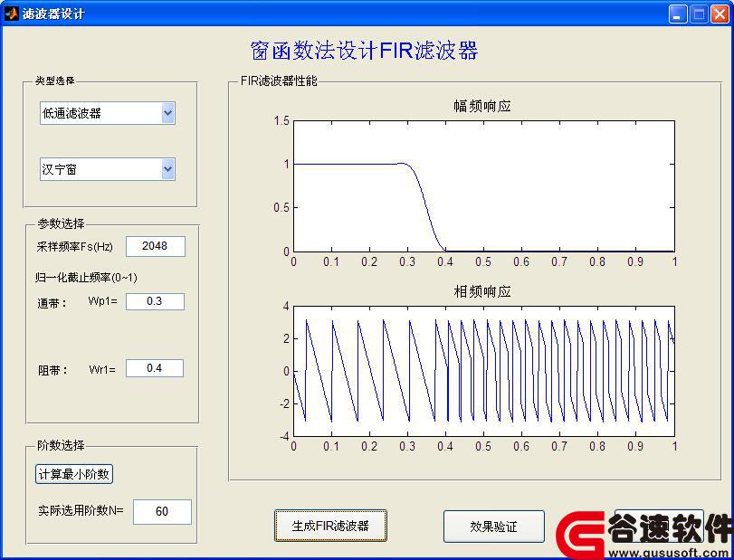Click the 通带： label
The width and height of the screenshot is (734, 560).
click(52, 304)
